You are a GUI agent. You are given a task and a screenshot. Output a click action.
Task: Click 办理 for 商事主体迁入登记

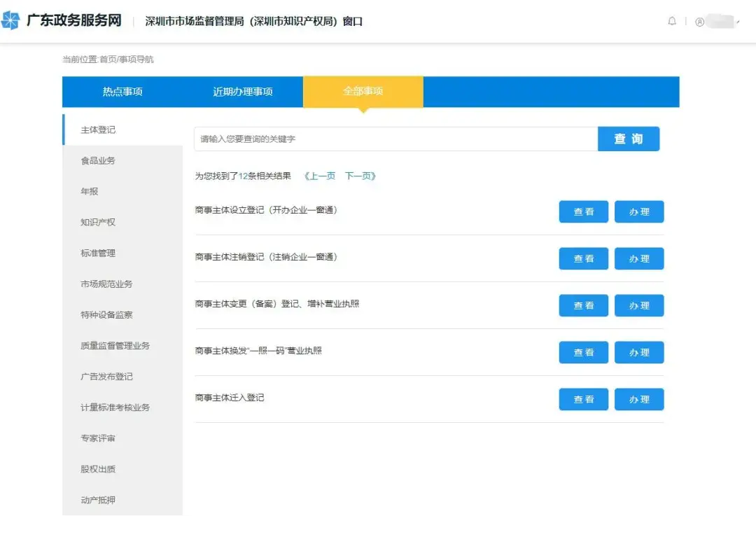point(638,399)
